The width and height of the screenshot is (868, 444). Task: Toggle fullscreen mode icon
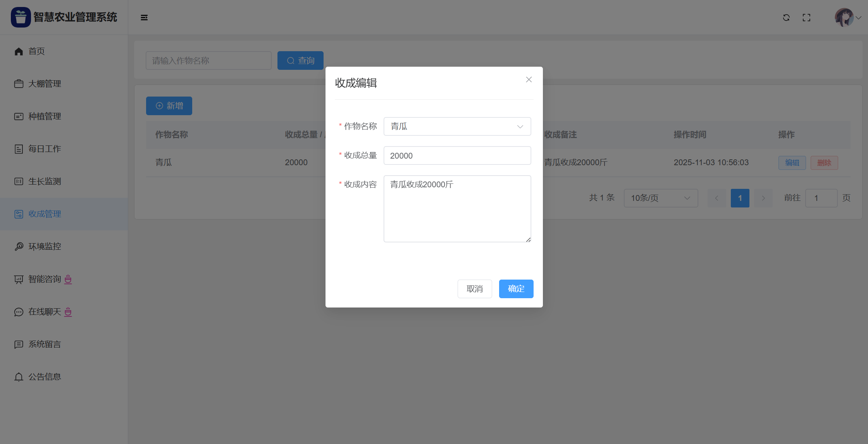click(x=806, y=17)
